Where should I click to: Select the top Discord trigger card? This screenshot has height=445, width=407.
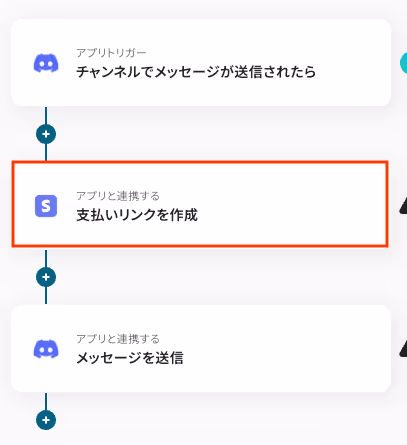click(x=201, y=63)
